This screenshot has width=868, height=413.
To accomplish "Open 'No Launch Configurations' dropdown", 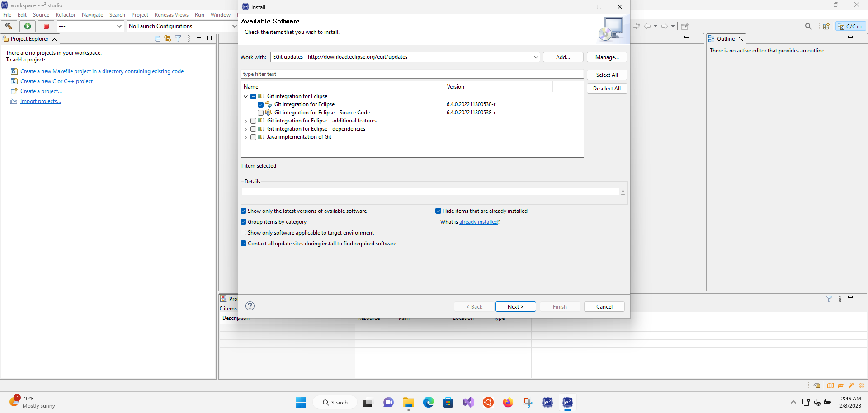I will point(234,26).
